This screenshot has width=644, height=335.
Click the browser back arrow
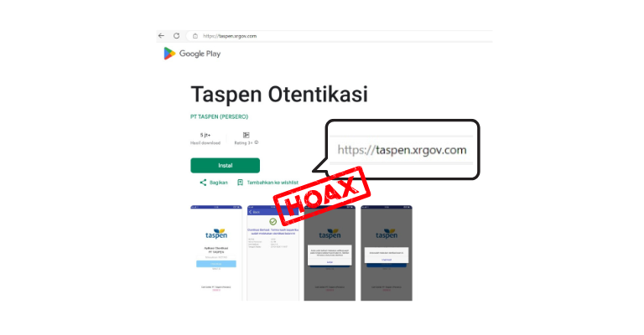(161, 36)
